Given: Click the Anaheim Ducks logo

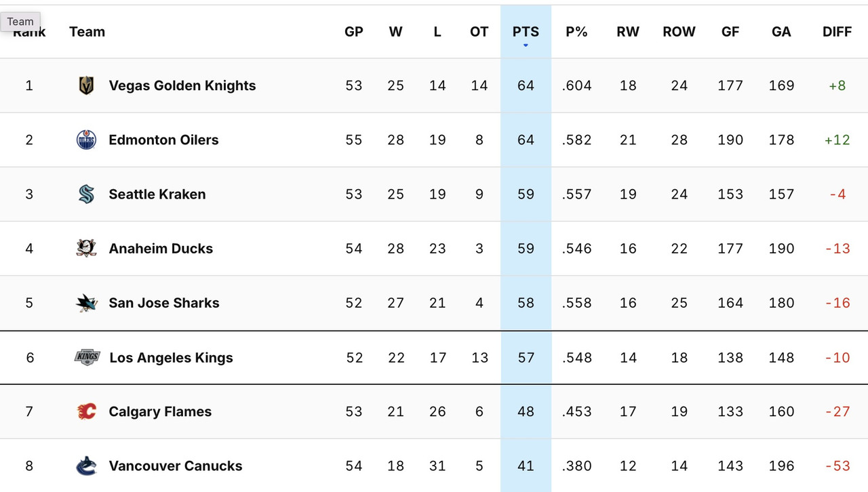Looking at the screenshot, I should pyautogui.click(x=87, y=248).
